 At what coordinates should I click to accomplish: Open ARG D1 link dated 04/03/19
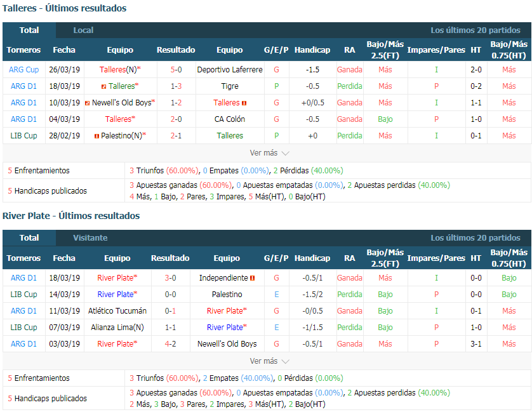23,119
